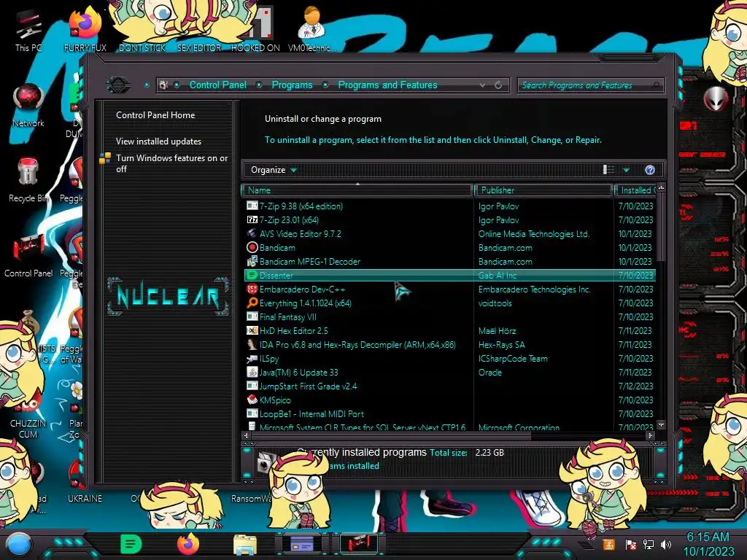Open the Control Panel desktop icon
The width and height of the screenshot is (747, 560).
[x=28, y=255]
